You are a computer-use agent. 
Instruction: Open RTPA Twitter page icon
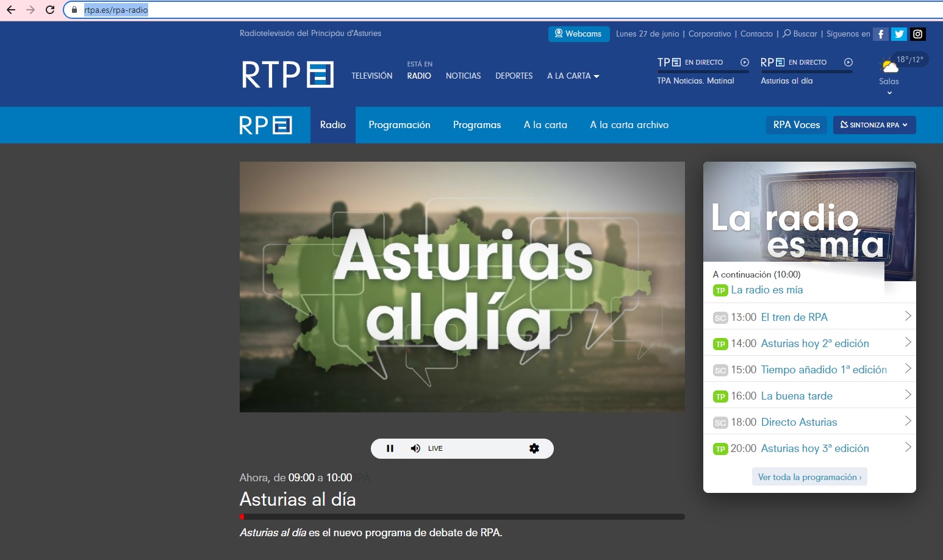(899, 34)
